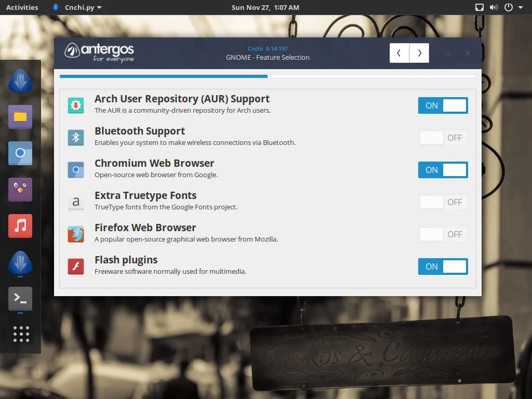Click the GNOME - Feature Selection title
The image size is (532, 399).
tap(268, 57)
